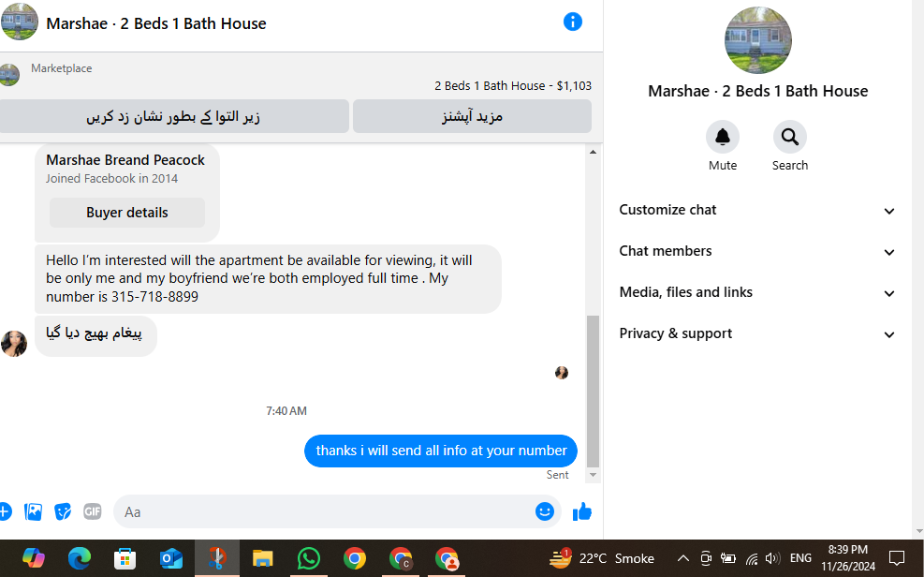Send a thumbs-up like

click(582, 511)
